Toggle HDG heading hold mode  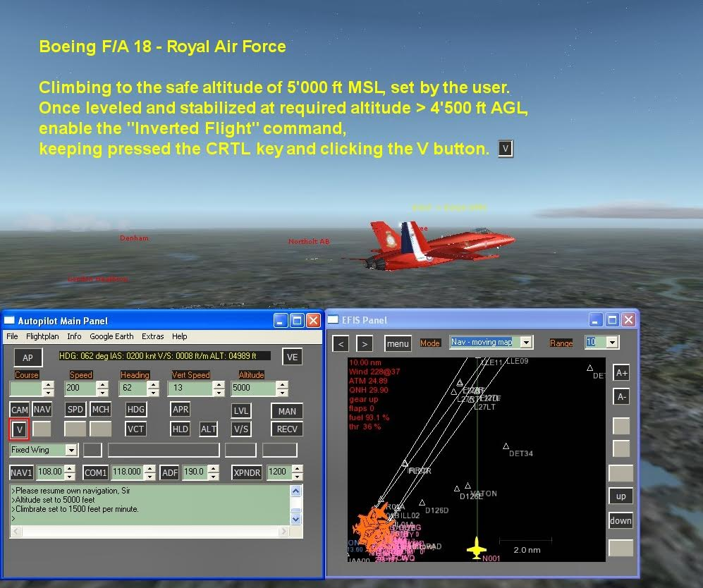tap(135, 410)
